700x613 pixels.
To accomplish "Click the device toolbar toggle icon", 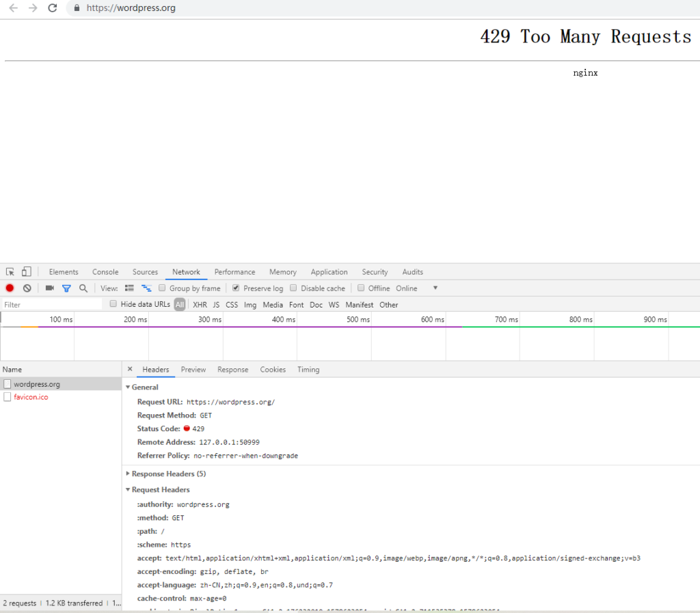I will pos(26,271).
